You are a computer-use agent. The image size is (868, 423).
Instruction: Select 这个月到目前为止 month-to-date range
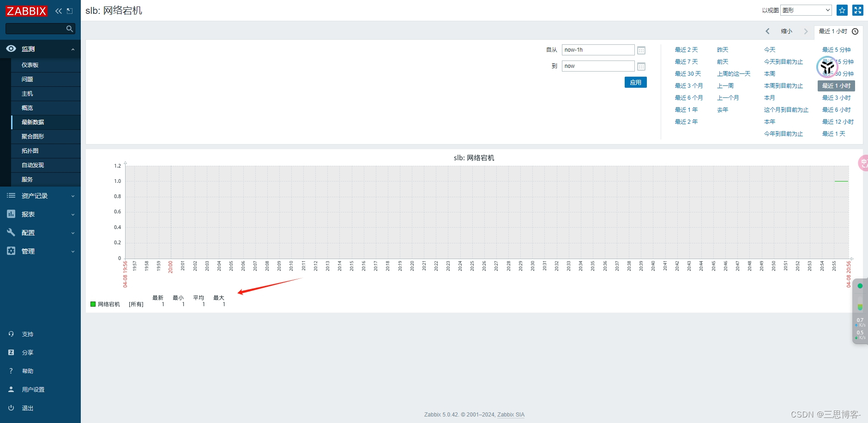[x=786, y=109]
